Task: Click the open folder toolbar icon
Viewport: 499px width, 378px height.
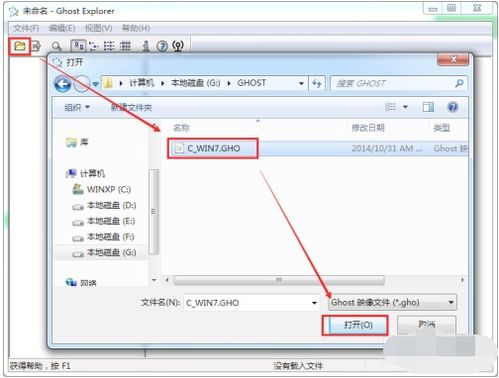Action: click(x=19, y=46)
